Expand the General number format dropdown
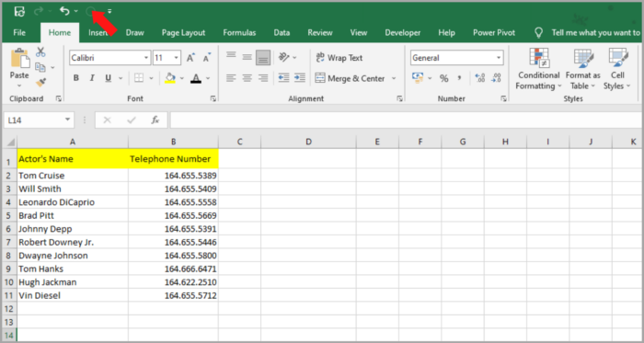Screen dimensions: 644x343 (x=499, y=58)
